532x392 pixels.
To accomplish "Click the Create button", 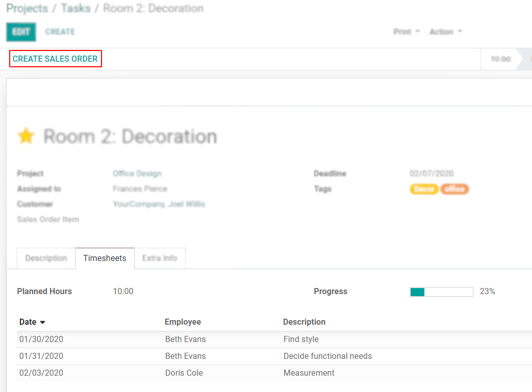I will [60, 32].
